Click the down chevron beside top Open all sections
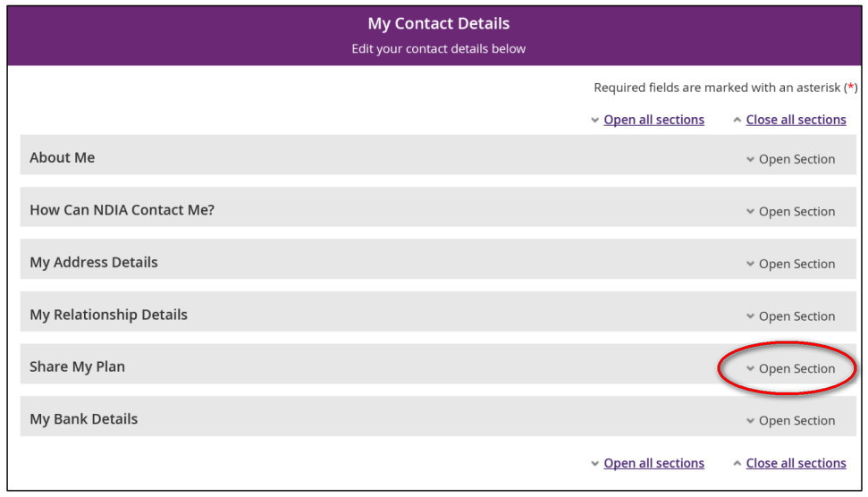 coord(595,121)
